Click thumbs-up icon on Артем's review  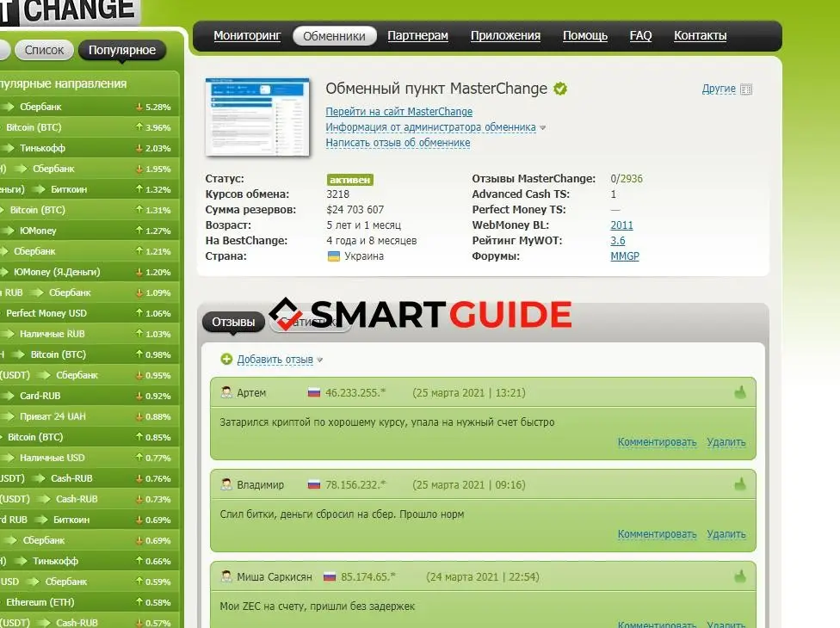(x=739, y=393)
